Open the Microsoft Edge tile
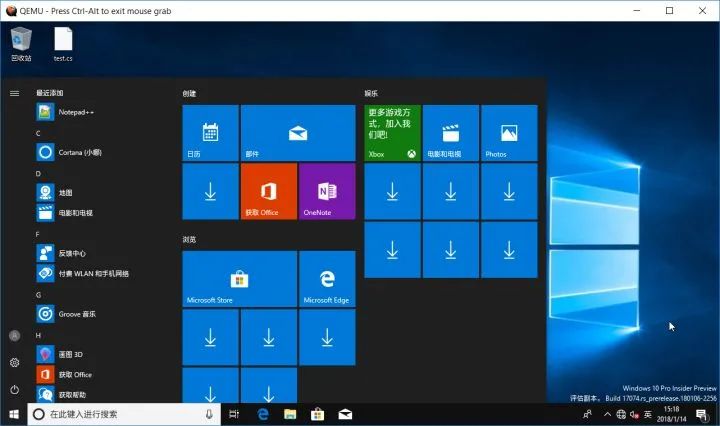Image resolution: width=720 pixels, height=426 pixels. click(x=327, y=279)
